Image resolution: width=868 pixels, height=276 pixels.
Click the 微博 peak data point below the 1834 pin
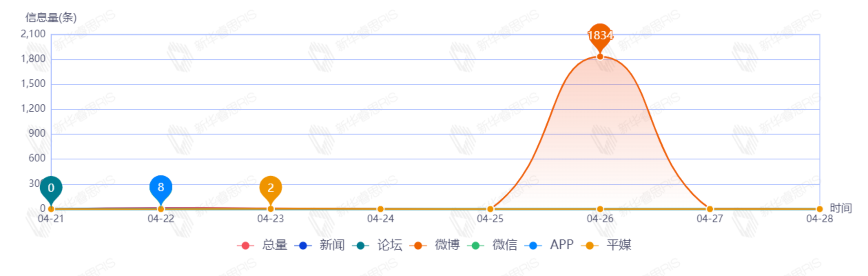[x=600, y=57]
